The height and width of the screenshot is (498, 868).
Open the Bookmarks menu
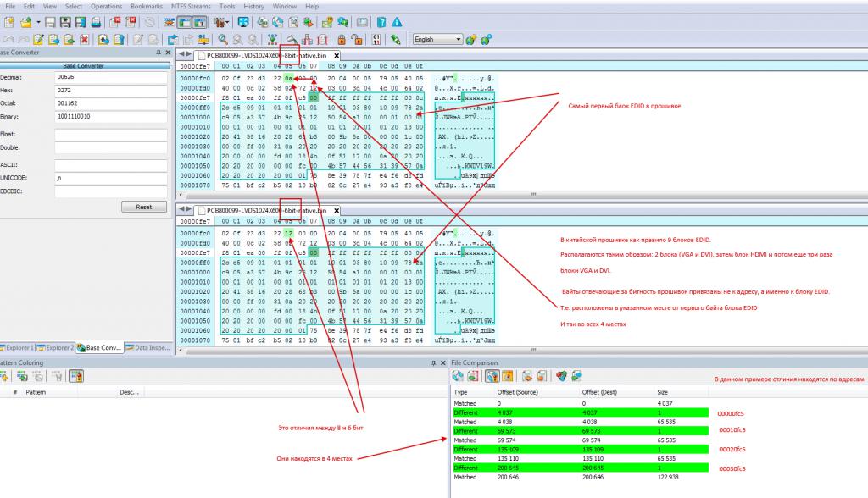click(x=145, y=6)
